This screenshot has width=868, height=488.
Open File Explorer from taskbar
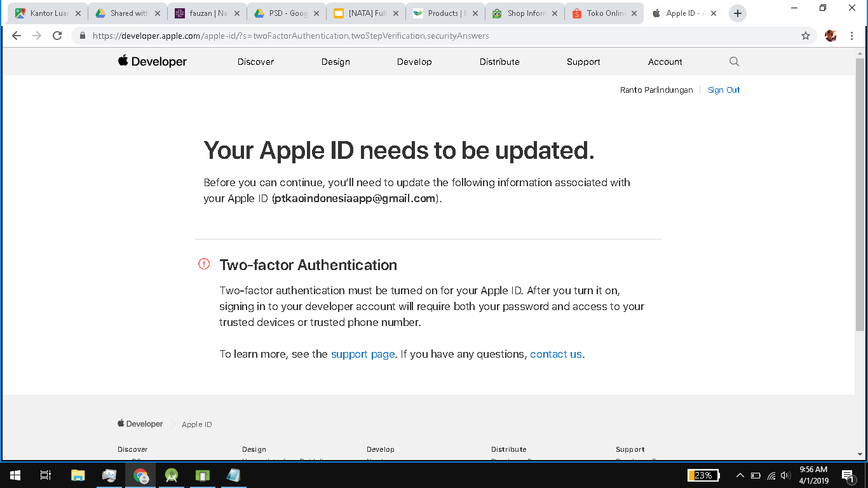click(x=78, y=475)
